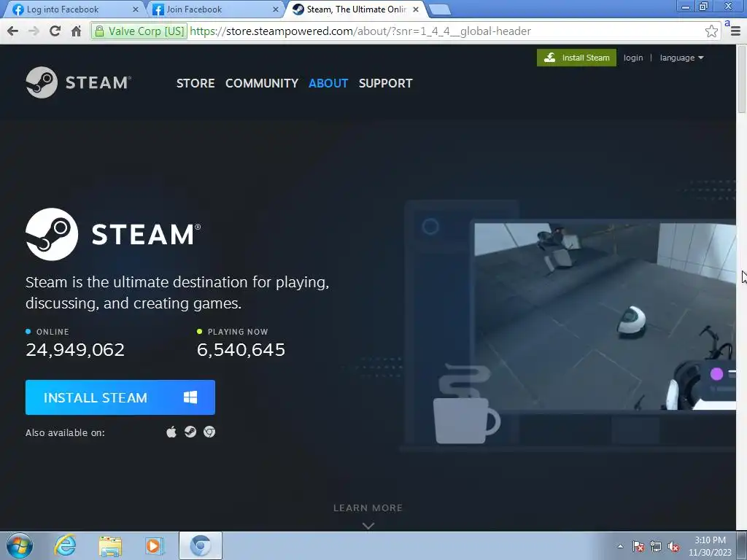Launch Internet Explorer from taskbar
Screen dimensions: 747x560
(65, 545)
